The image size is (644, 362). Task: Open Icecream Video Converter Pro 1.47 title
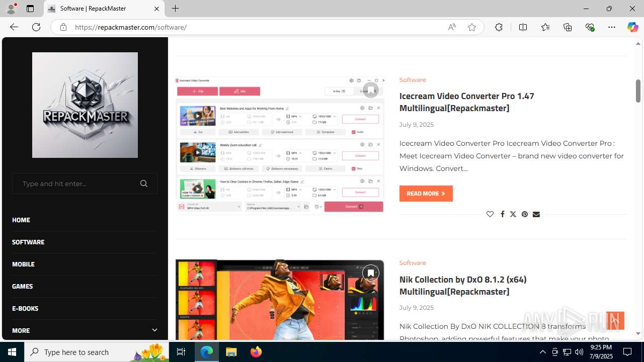[467, 102]
